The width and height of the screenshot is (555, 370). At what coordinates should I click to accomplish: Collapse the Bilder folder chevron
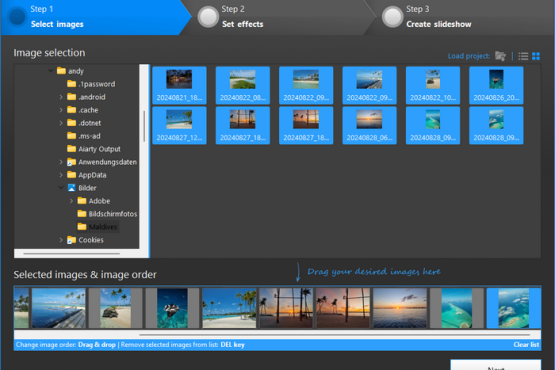pyautogui.click(x=61, y=188)
